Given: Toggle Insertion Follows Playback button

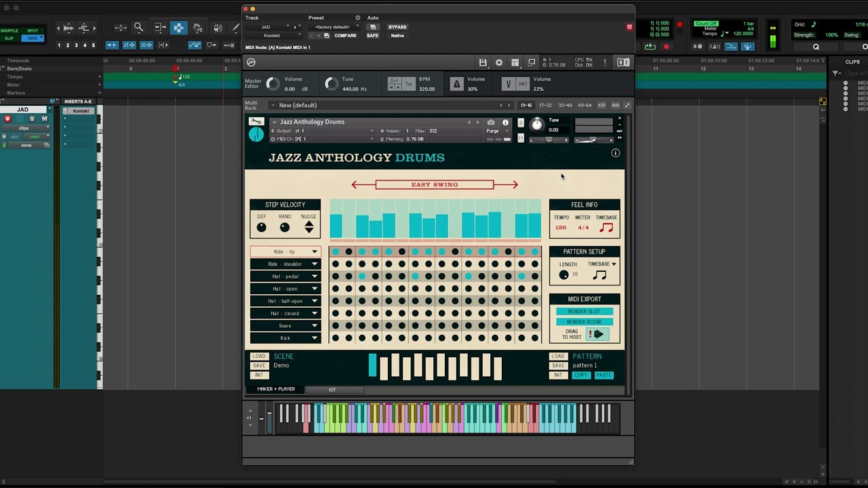Looking at the screenshot, I should click(x=163, y=45).
